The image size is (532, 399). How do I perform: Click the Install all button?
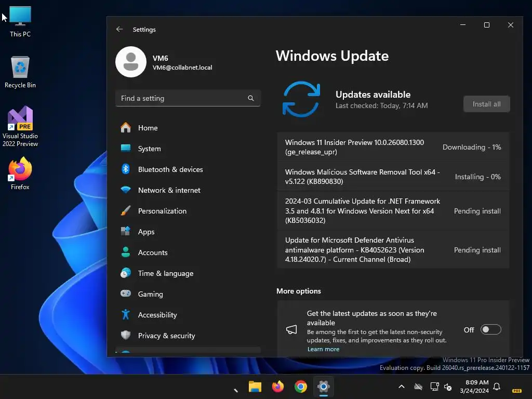486,104
